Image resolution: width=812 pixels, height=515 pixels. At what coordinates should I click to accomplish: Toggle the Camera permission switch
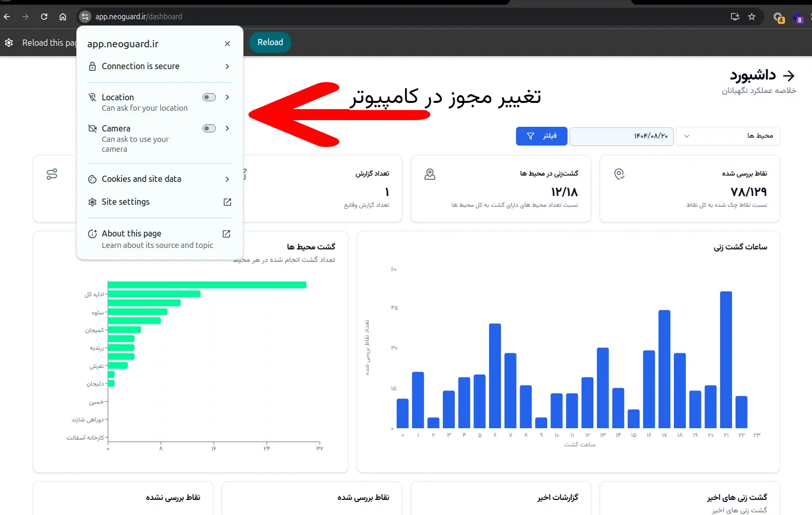[x=209, y=128]
